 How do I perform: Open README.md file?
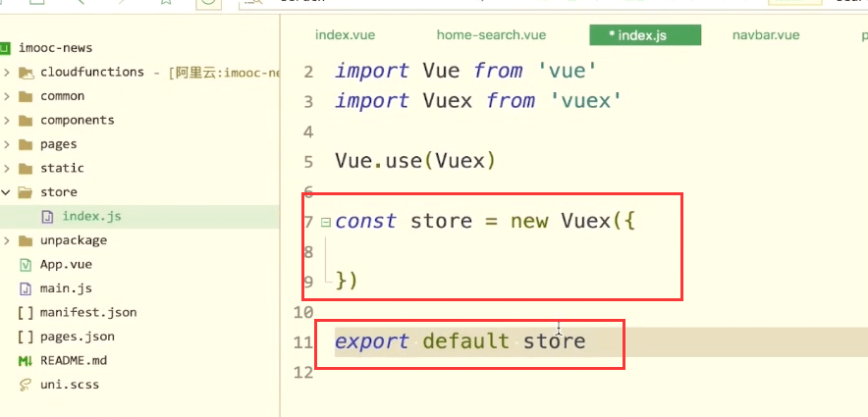click(x=73, y=361)
